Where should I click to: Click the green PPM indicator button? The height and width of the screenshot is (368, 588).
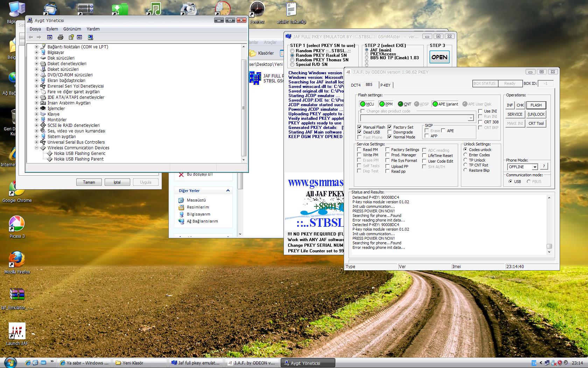(386, 104)
